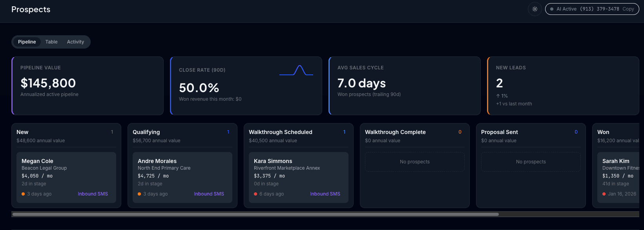Click $56,700 annual value in Qualifying
This screenshot has width=644, height=230.
point(157,141)
